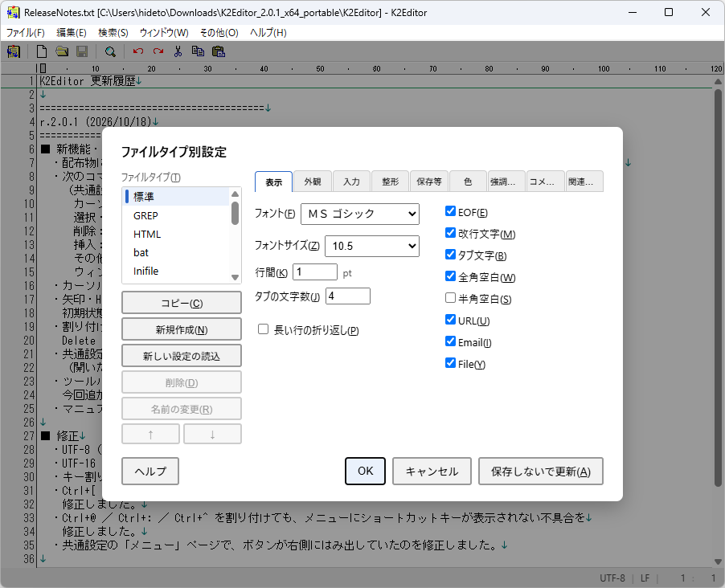Image resolution: width=725 pixels, height=588 pixels.
Task: Click the editor vertical scrollbar thumb
Action: pyautogui.click(x=718, y=287)
